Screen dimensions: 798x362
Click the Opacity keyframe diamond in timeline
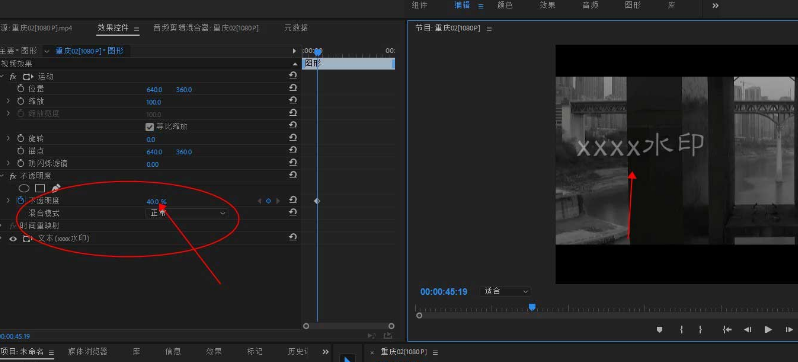317,201
